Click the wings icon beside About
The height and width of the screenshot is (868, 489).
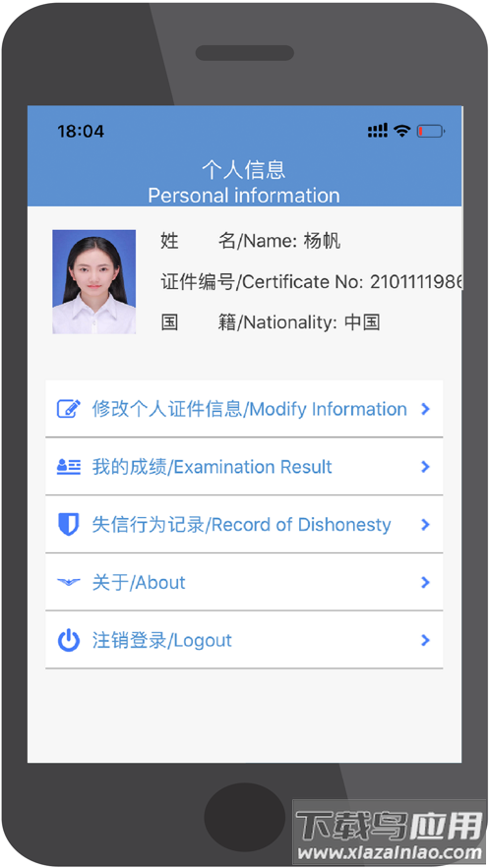(69, 582)
